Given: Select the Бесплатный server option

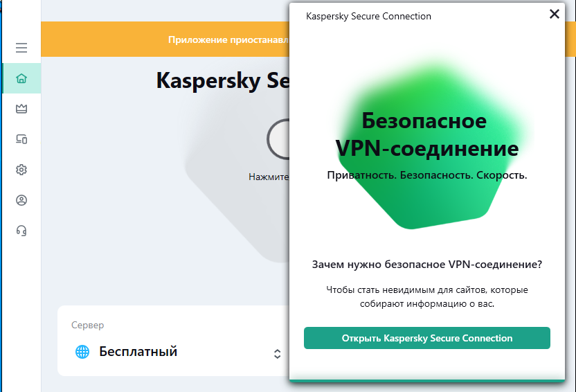Looking at the screenshot, I should pos(138,352).
